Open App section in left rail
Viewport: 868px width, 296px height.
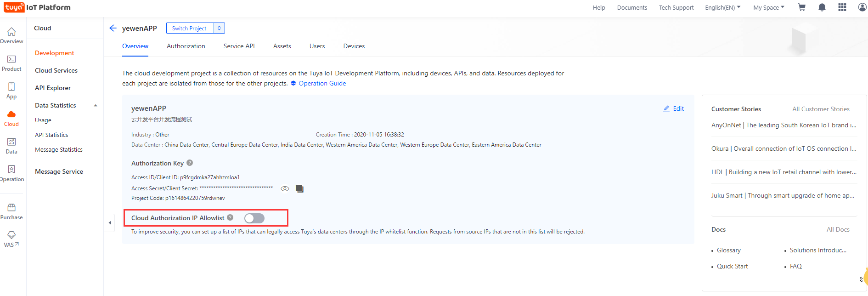(x=11, y=91)
